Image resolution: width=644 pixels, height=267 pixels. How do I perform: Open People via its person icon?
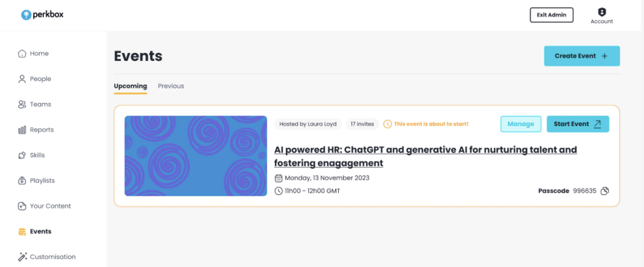[x=22, y=79]
